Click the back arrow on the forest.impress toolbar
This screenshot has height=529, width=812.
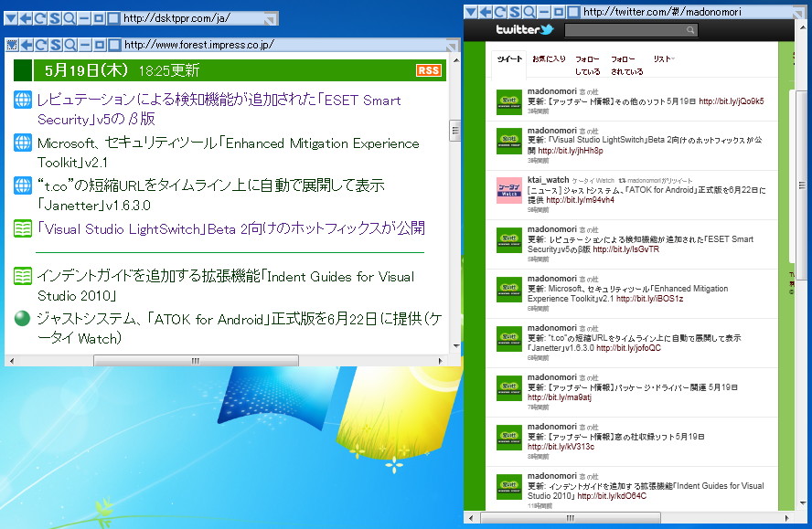[x=26, y=43]
